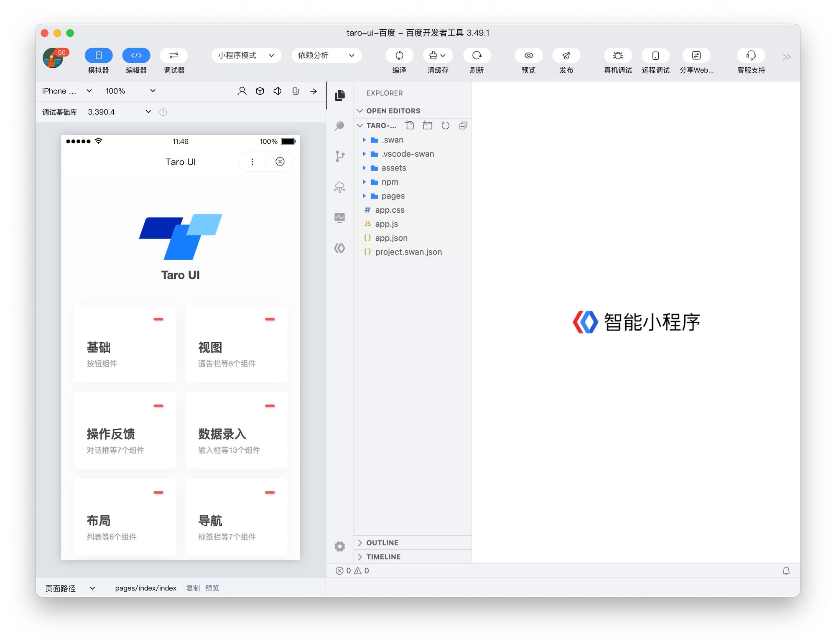Toggle the 编辑器 editor panel

136,56
